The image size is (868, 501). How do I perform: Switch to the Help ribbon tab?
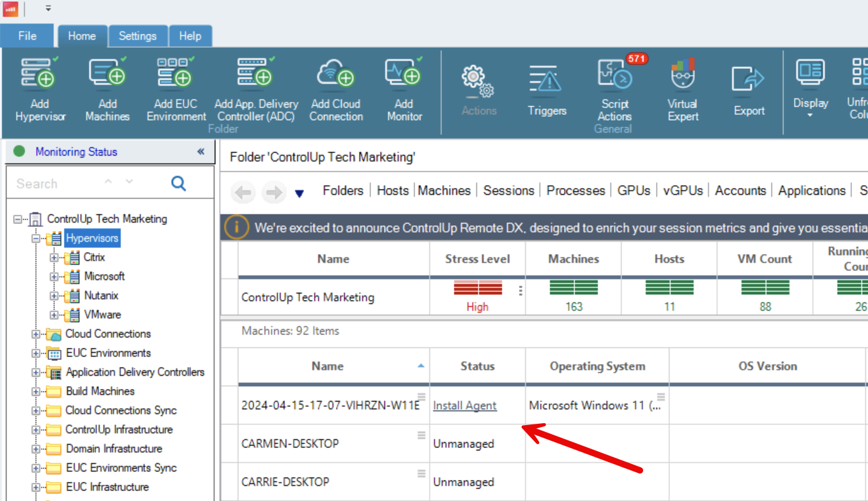click(x=190, y=36)
